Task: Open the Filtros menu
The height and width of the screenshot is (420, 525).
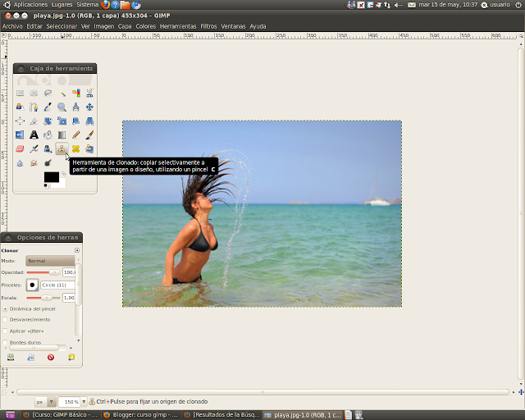Action: point(208,26)
